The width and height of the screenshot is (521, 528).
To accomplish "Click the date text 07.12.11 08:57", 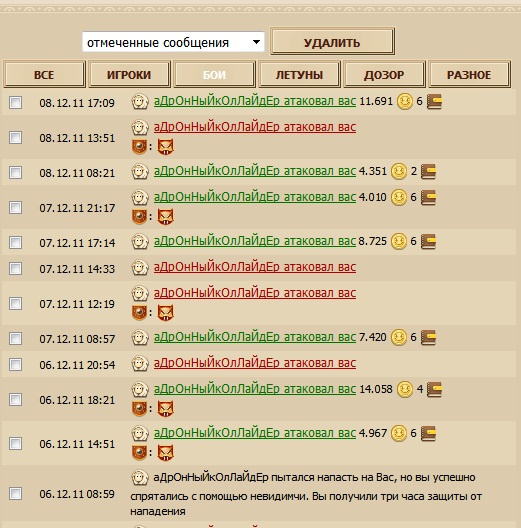I will (x=77, y=339).
